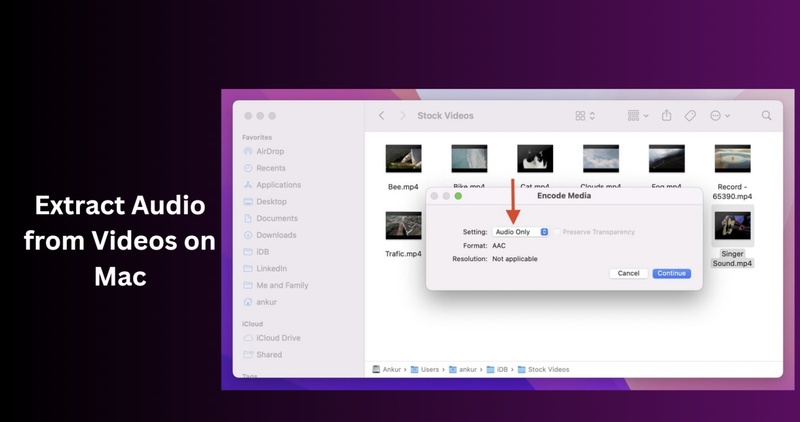Image resolution: width=800 pixels, height=422 pixels.
Task: Select the Singer Sound.mp4 thumbnail
Action: click(x=732, y=227)
